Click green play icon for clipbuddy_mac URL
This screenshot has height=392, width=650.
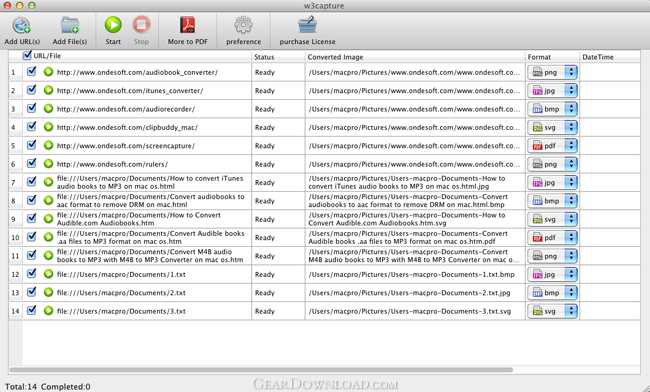[49, 127]
